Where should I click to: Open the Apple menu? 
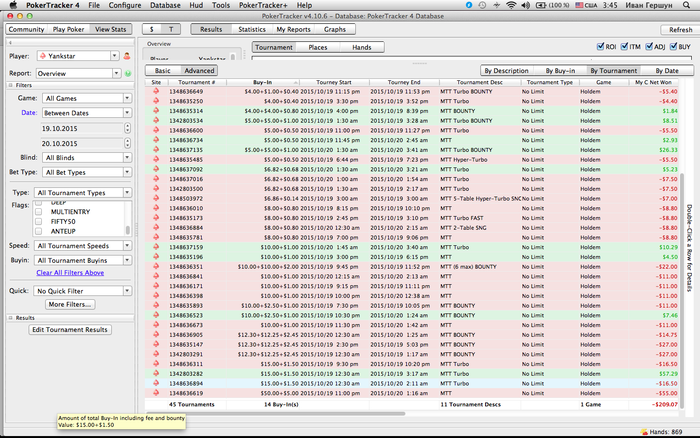point(13,5)
